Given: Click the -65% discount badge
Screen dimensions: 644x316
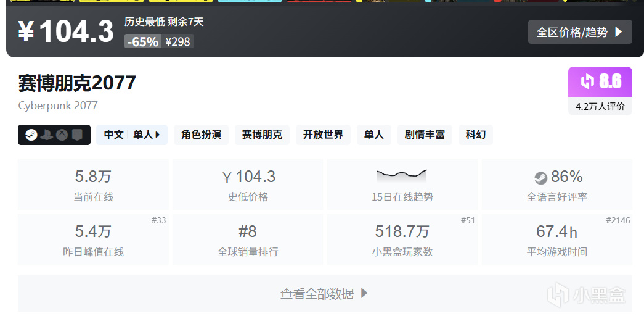Looking at the screenshot, I should click(143, 41).
